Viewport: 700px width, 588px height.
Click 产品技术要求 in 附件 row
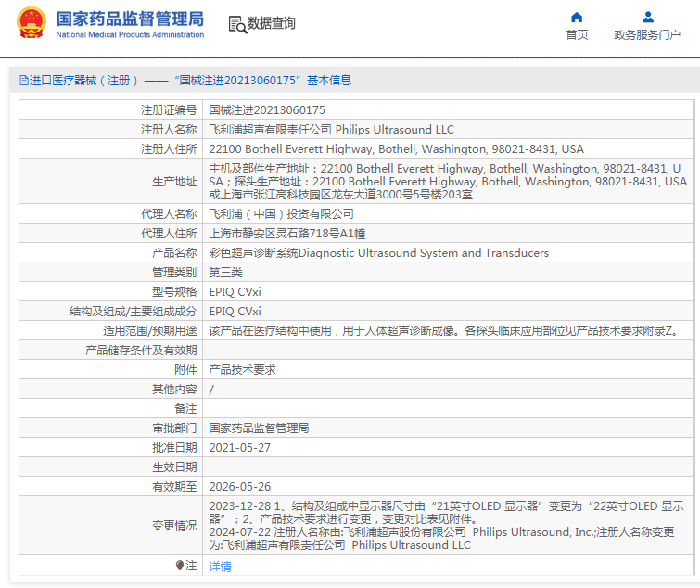(242, 370)
